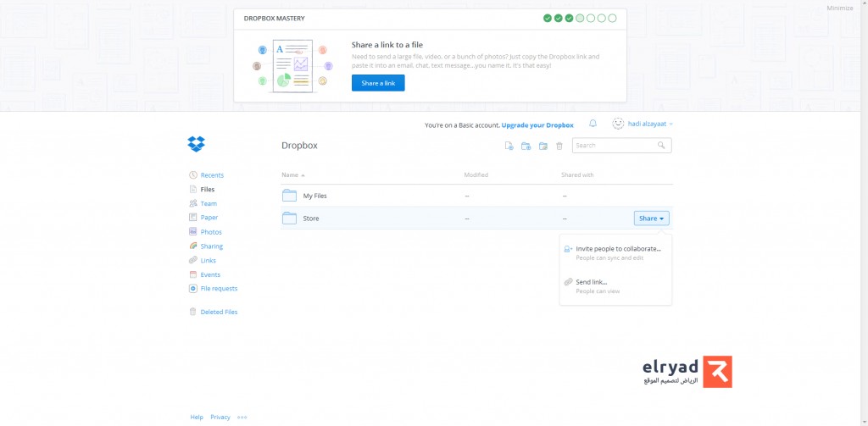Click the Files page icon in sidebar
Image resolution: width=868 pixels, height=426 pixels.
point(192,189)
